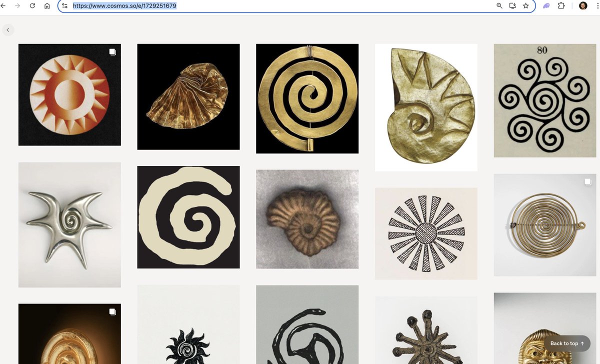Open the browser home page icon
This screenshot has height=364, width=600.
point(47,6)
